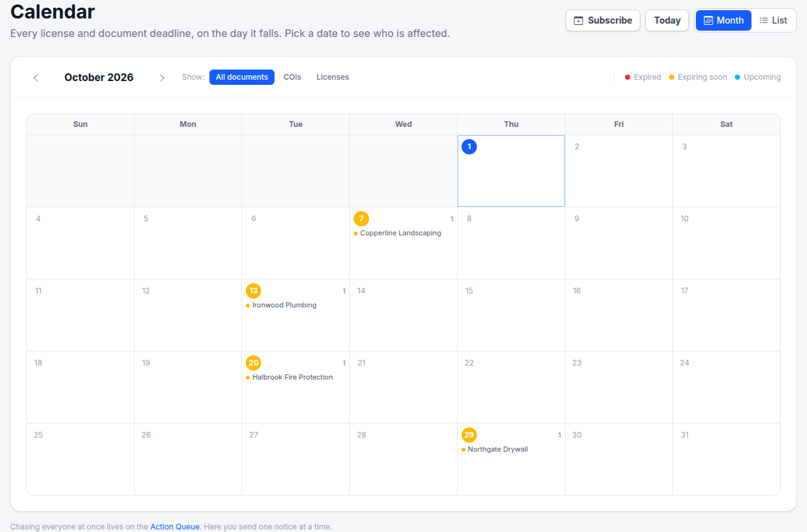The width and height of the screenshot is (807, 532).
Task: Click the Thu column header
Action: pos(511,124)
